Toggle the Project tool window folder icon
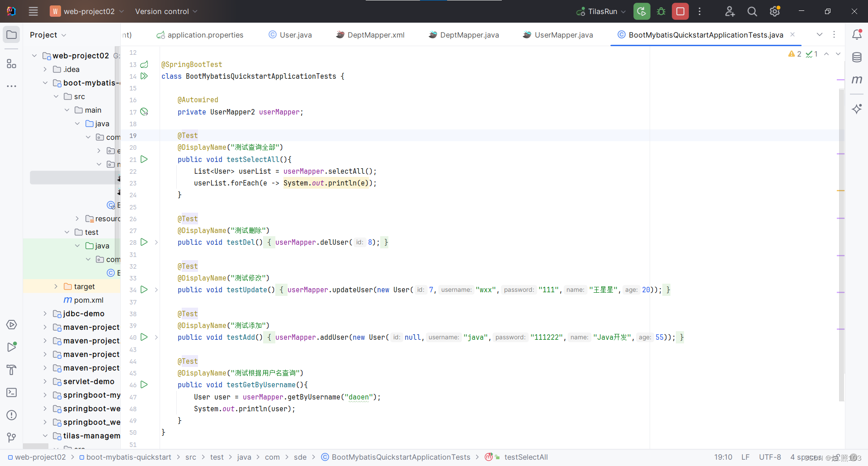The image size is (868, 466). tap(12, 35)
